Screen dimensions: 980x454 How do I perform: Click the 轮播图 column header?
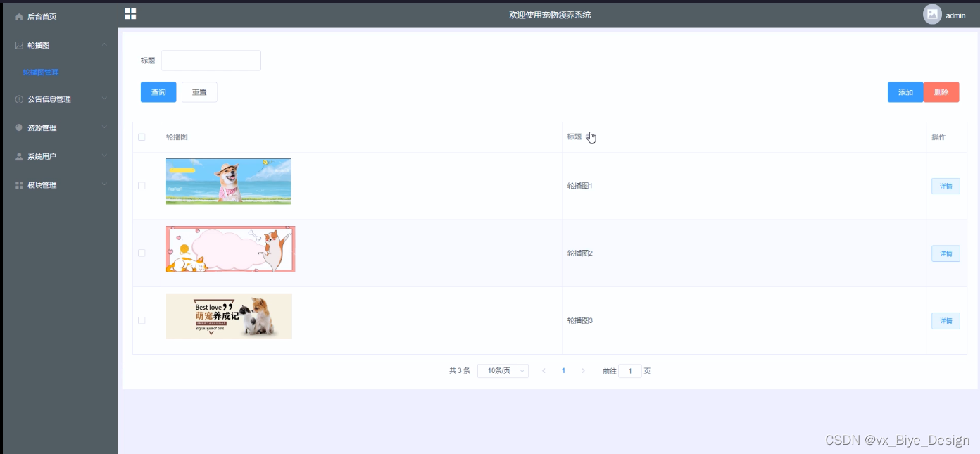pyautogui.click(x=177, y=137)
